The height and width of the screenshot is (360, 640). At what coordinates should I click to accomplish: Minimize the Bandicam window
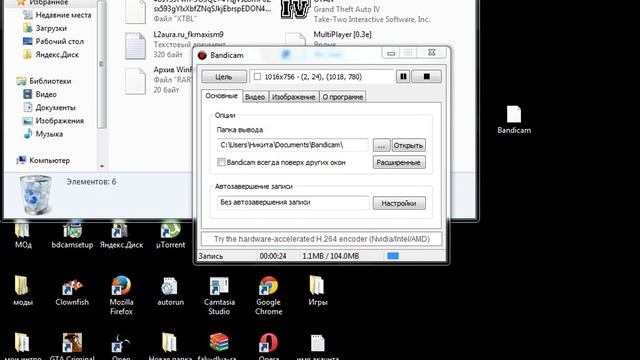click(391, 53)
